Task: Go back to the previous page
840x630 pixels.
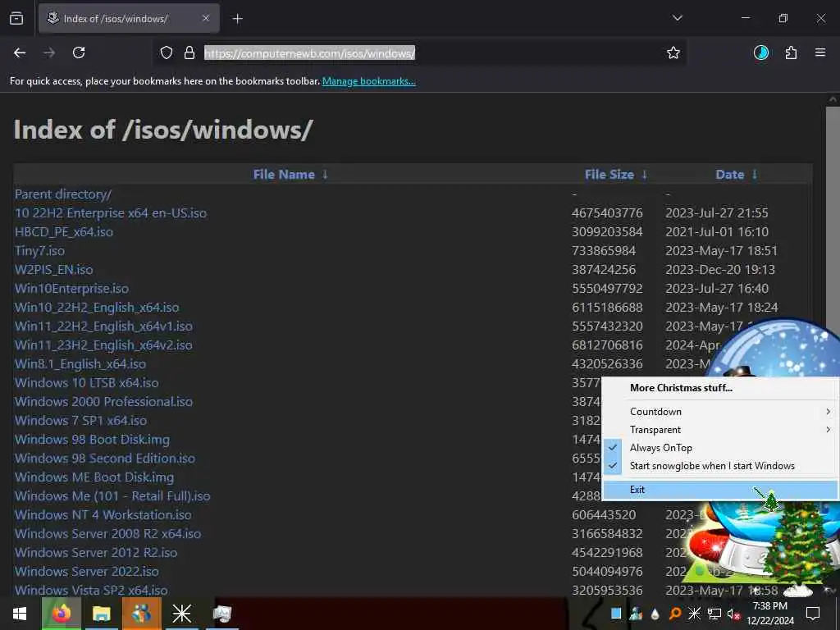Action: (20, 52)
